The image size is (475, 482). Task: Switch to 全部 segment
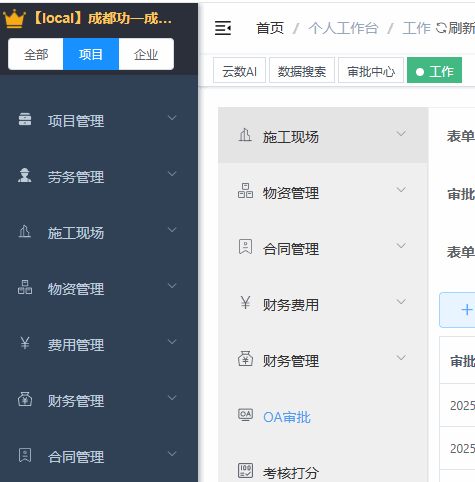coord(36,54)
